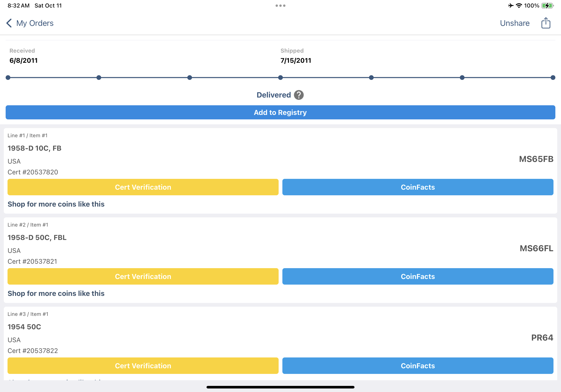Select first dot on progress timeline
The height and width of the screenshot is (392, 561).
tap(8, 78)
